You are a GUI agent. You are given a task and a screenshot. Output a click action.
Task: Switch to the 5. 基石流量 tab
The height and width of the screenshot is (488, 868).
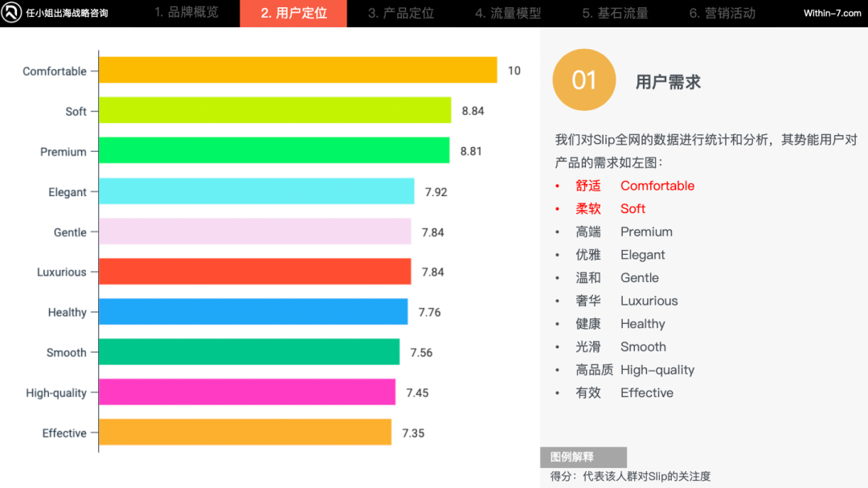(615, 13)
